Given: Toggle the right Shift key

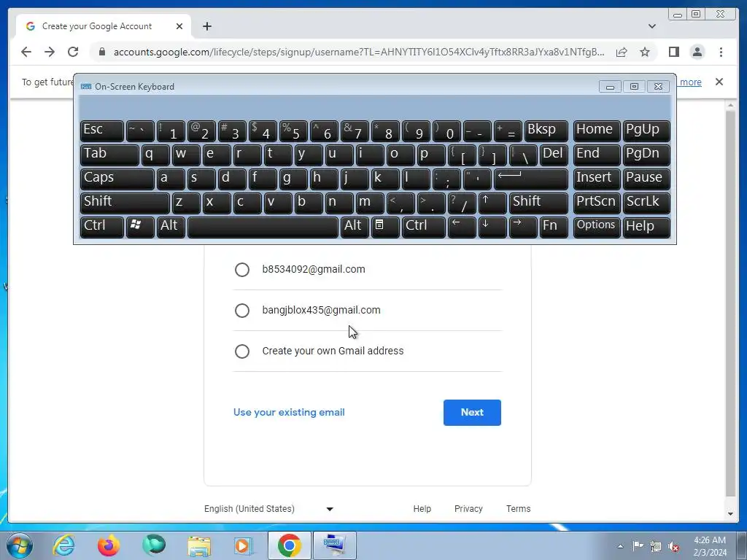Looking at the screenshot, I should (x=538, y=203).
